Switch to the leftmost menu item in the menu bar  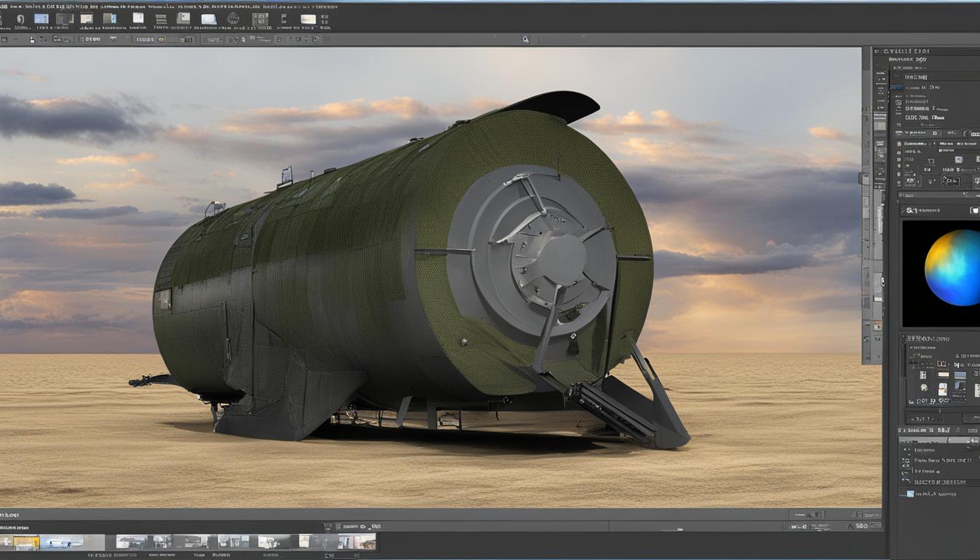[x=6, y=5]
